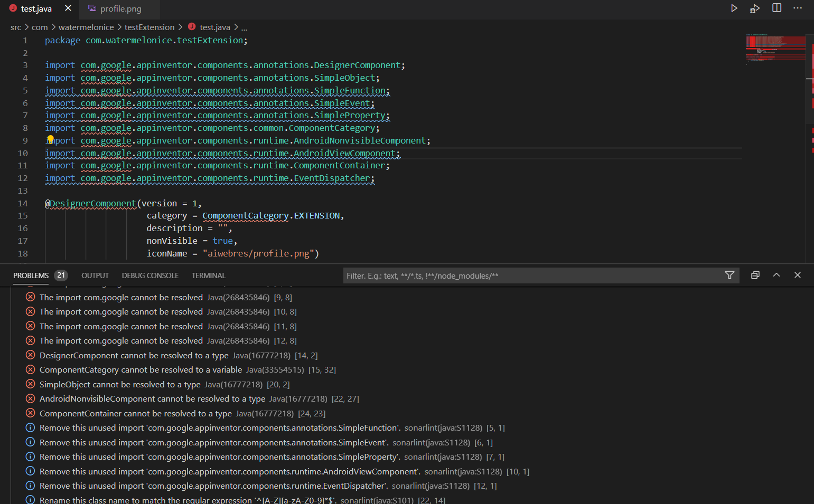Viewport: 814px width, 504px height.
Task: Expand breadcrumb ellipsis after test.java
Action: [x=244, y=27]
